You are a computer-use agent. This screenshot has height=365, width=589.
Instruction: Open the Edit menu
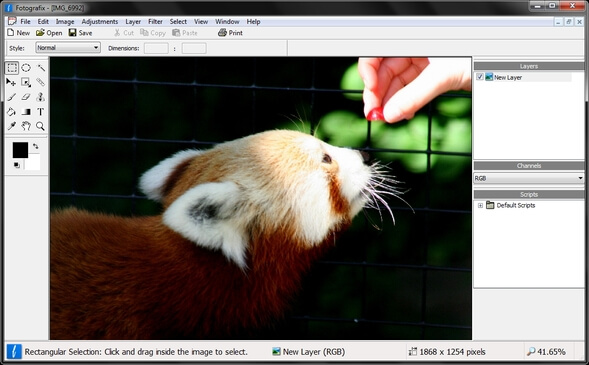[x=43, y=21]
